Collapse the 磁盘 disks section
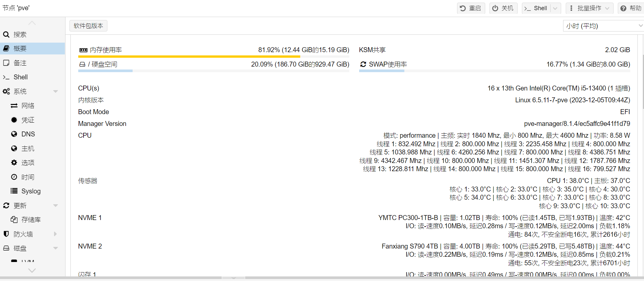Screen dimensions: 644x281 55,248
